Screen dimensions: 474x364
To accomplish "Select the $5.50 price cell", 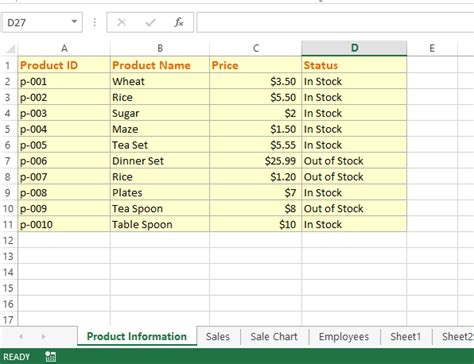I will tap(256, 97).
